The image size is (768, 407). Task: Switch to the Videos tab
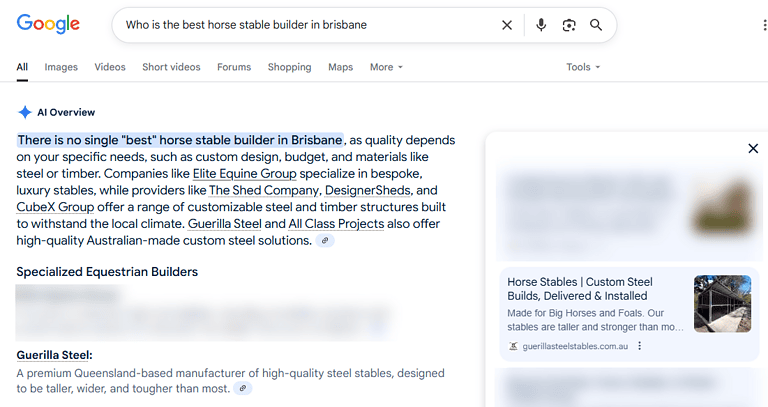pyautogui.click(x=110, y=67)
